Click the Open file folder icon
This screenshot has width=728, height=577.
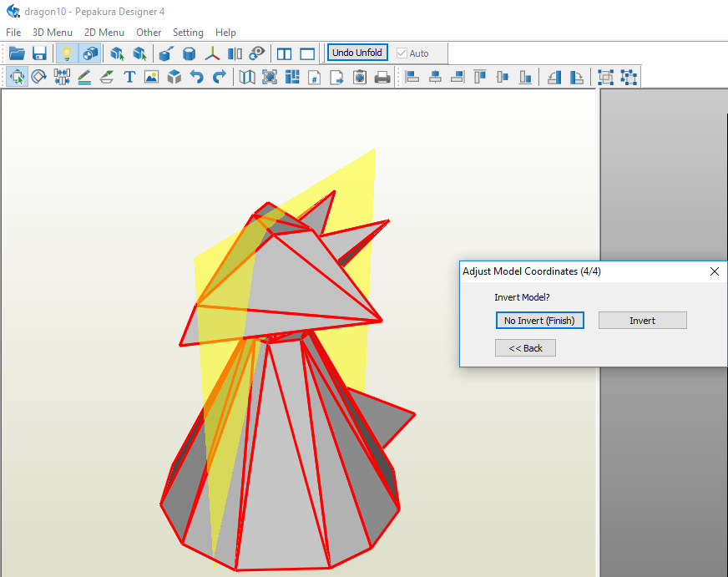point(17,53)
